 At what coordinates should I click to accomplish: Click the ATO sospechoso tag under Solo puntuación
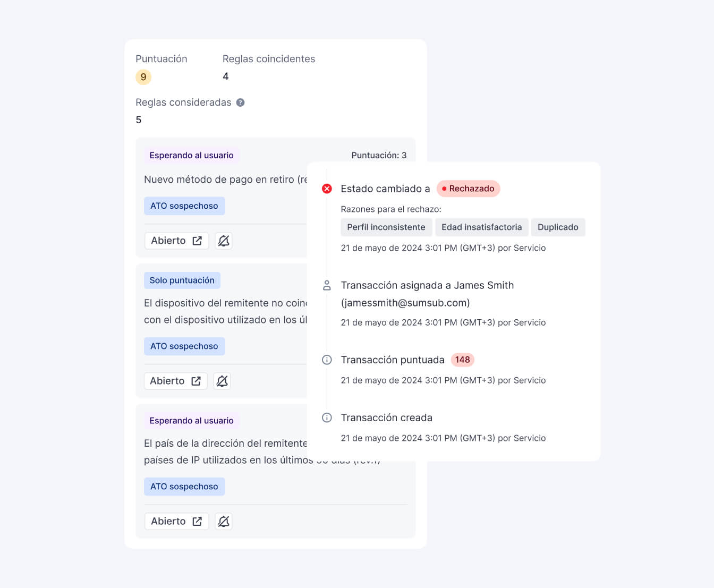[184, 346]
